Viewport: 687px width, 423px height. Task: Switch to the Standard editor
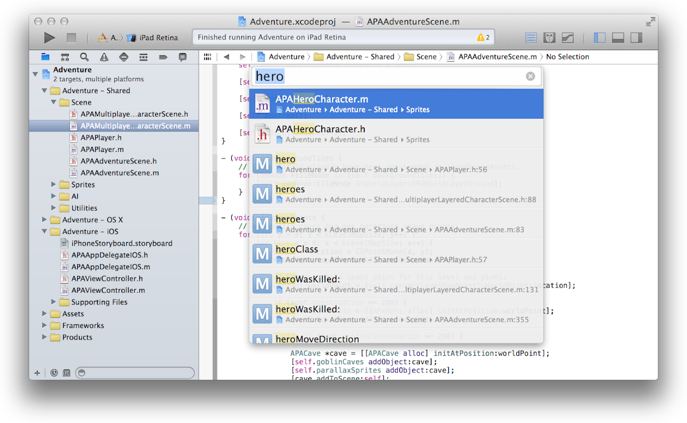point(531,38)
